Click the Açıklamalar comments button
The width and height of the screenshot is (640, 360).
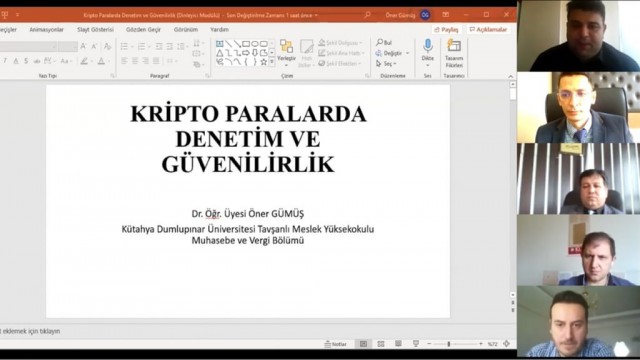[x=489, y=29]
